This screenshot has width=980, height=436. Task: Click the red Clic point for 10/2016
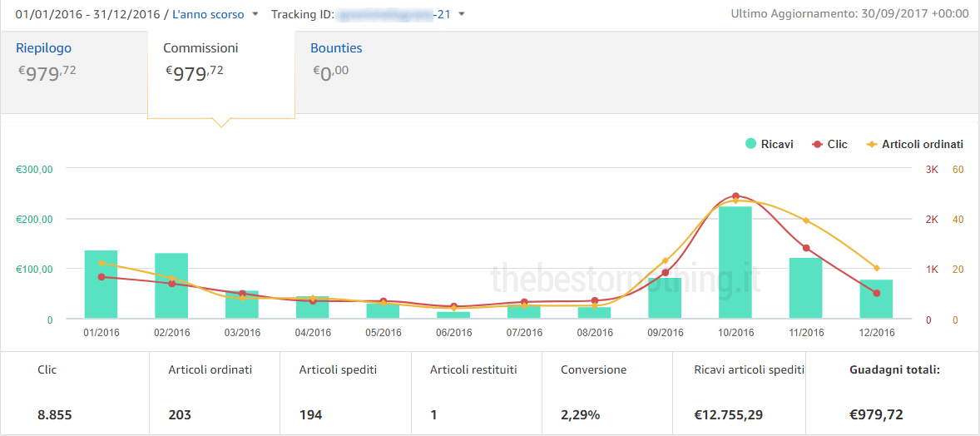[735, 196]
